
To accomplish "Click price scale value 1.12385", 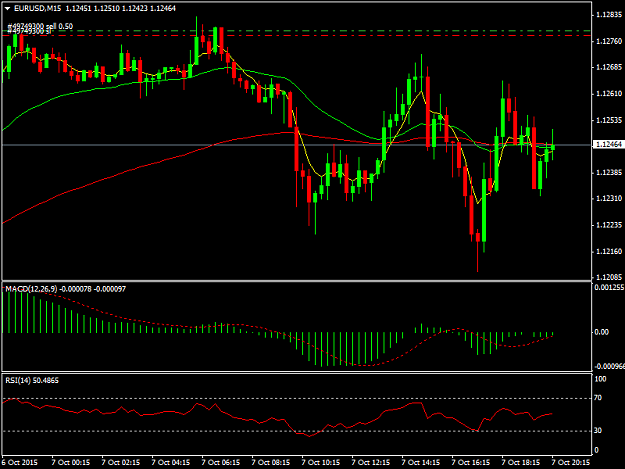I will pos(609,173).
